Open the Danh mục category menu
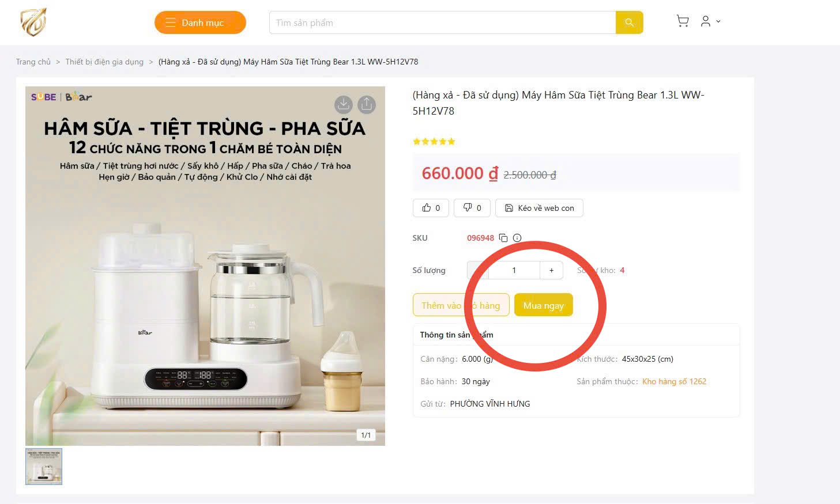 click(x=200, y=22)
